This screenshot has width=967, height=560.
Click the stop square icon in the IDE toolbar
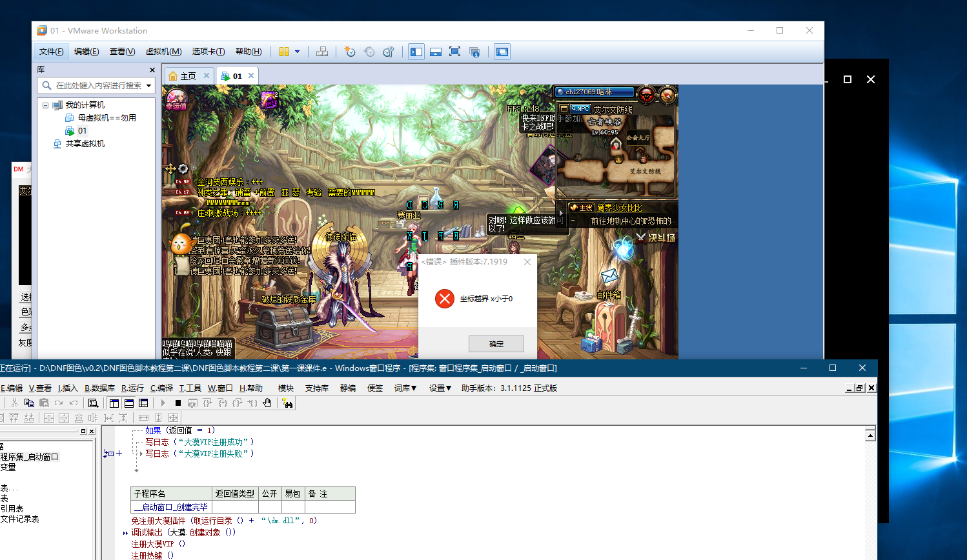pos(178,403)
